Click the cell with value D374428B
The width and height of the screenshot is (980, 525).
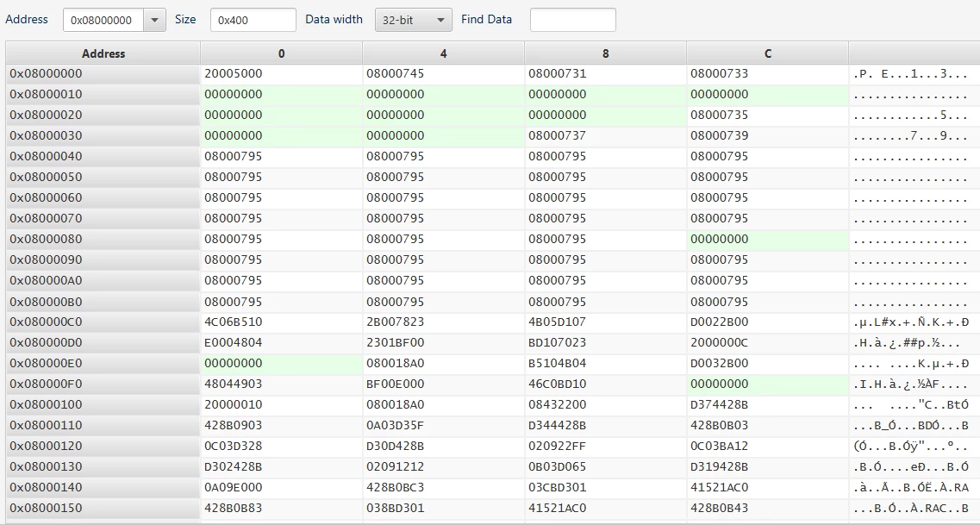[x=767, y=405]
